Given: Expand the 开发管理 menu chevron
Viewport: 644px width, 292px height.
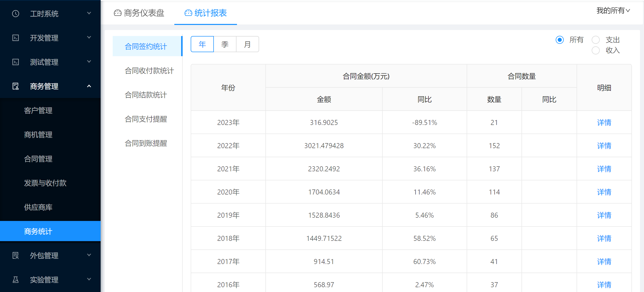Looking at the screenshot, I should click(89, 37).
